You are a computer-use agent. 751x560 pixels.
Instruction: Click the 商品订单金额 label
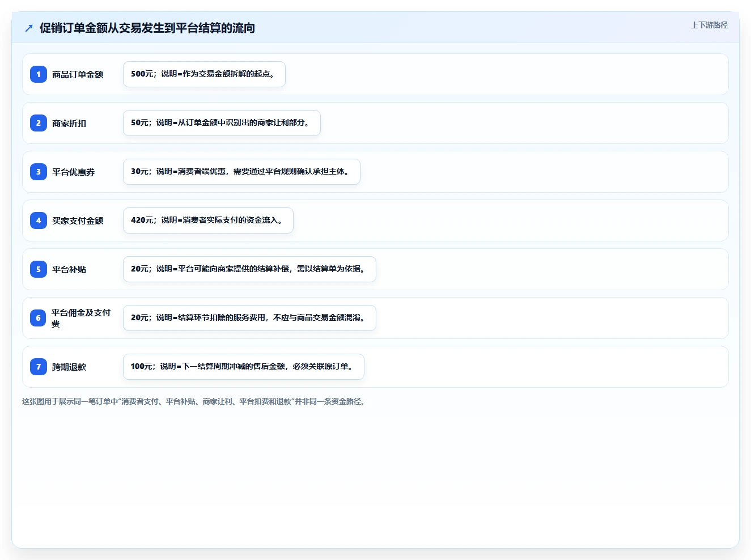point(78,74)
